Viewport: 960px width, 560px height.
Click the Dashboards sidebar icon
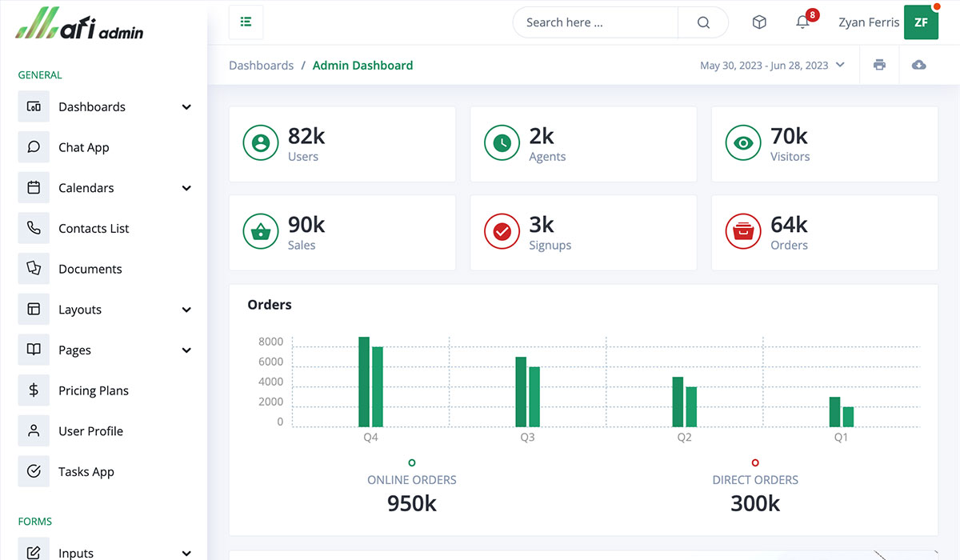click(34, 106)
